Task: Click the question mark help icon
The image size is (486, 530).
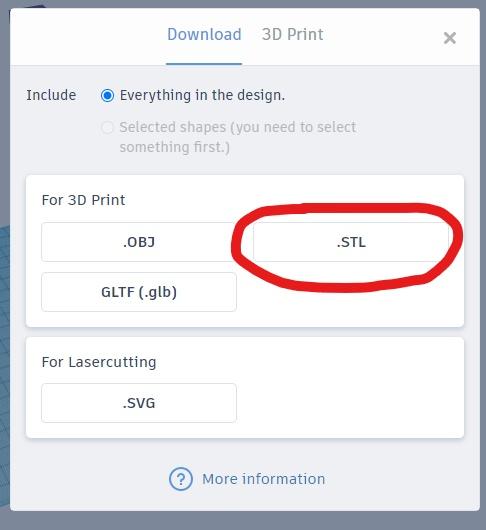Action: pyautogui.click(x=181, y=479)
